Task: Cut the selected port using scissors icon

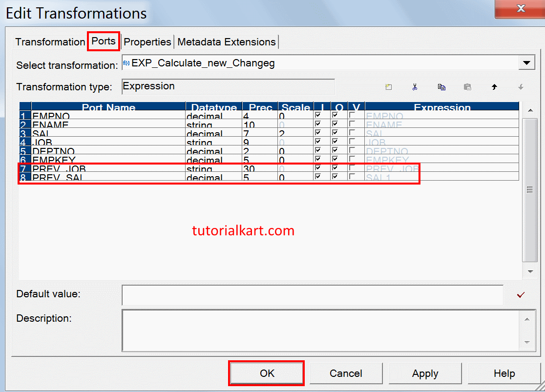Action: (415, 86)
